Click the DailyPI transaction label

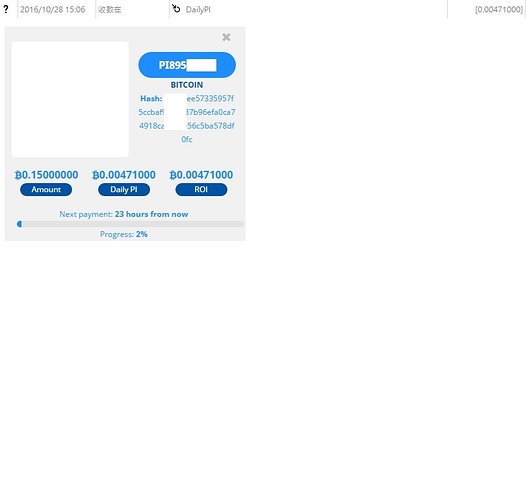click(198, 10)
